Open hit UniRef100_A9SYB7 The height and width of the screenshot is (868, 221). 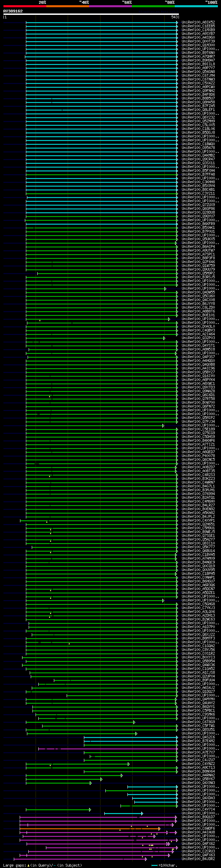point(198,34)
